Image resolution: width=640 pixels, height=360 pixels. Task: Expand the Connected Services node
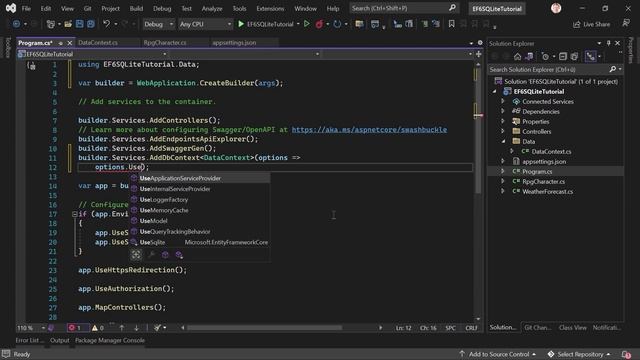[x=503, y=101]
